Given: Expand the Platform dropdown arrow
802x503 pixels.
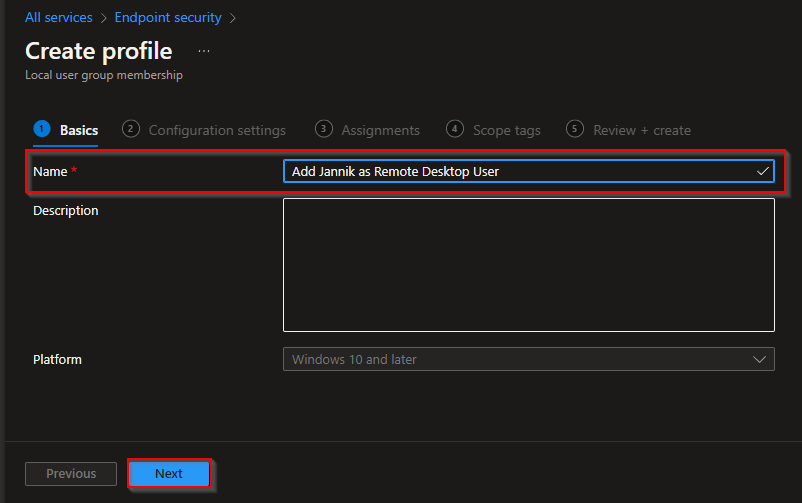Looking at the screenshot, I should click(x=758, y=359).
